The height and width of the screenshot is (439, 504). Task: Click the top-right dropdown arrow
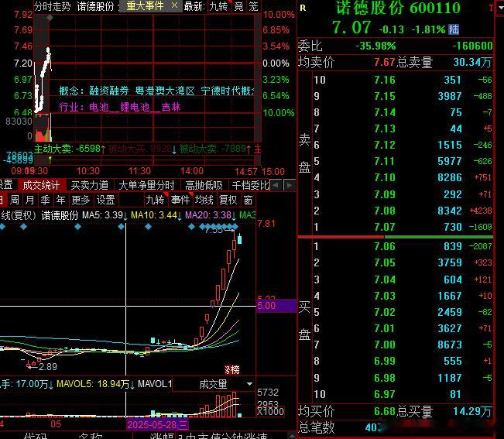point(500,8)
